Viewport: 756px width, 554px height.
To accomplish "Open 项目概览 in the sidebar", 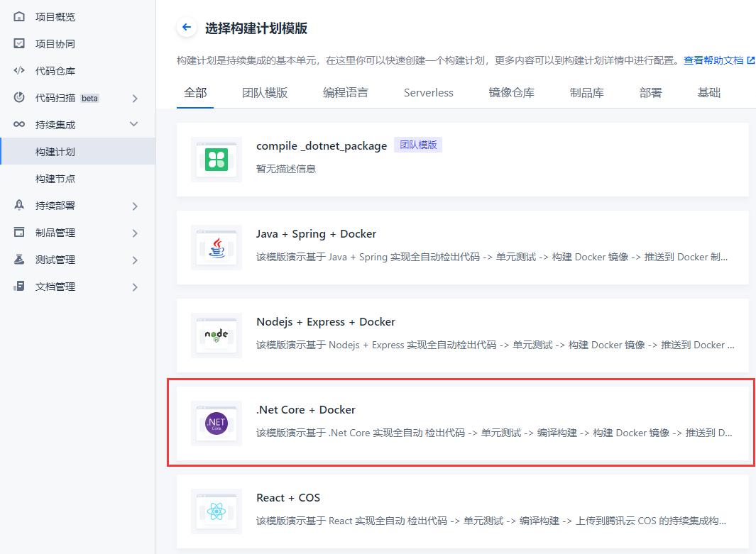I will pos(55,17).
